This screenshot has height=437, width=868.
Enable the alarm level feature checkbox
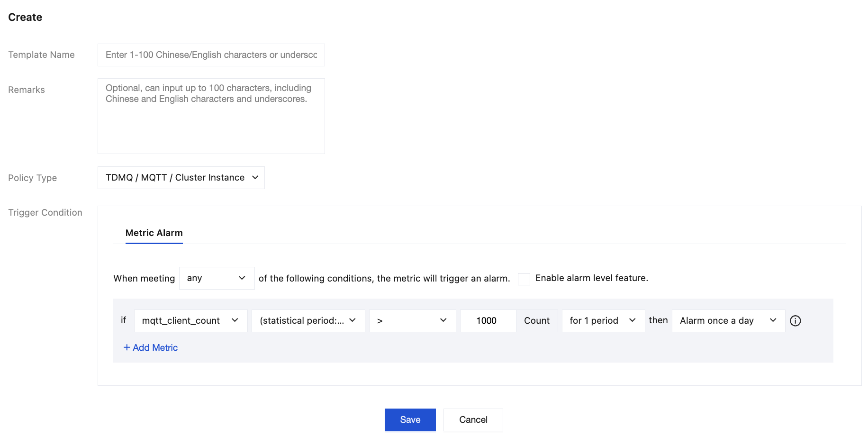click(524, 279)
